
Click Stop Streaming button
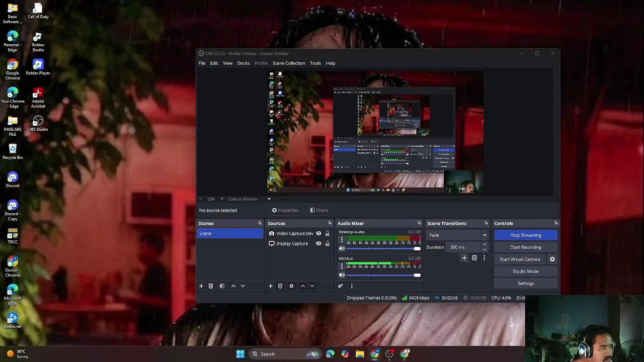click(526, 235)
